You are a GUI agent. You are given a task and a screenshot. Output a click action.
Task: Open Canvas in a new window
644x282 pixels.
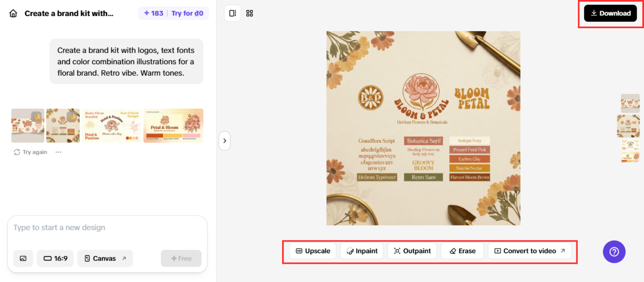click(x=105, y=258)
